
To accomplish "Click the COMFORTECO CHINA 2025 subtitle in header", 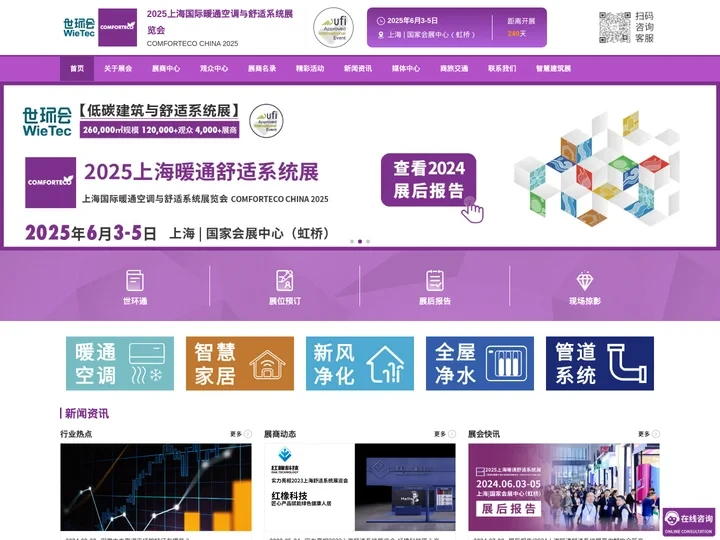I will click(x=192, y=44).
